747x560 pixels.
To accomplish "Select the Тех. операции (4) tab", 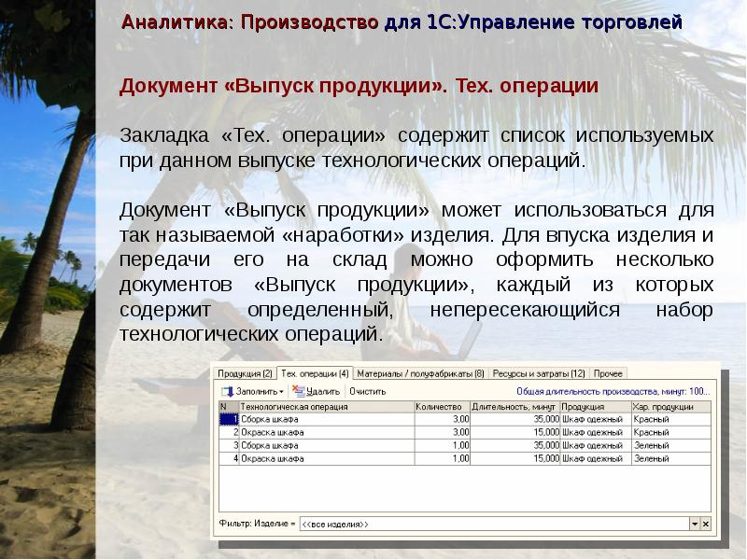I will tap(315, 373).
